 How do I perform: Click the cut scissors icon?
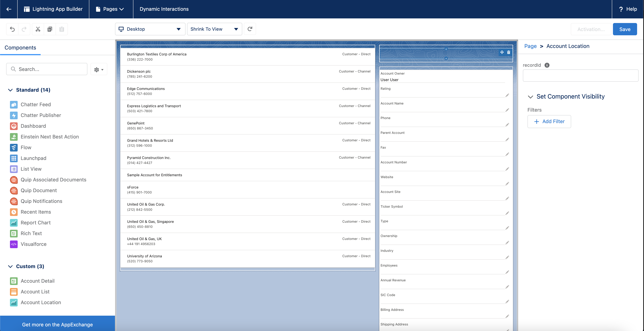[x=38, y=29]
